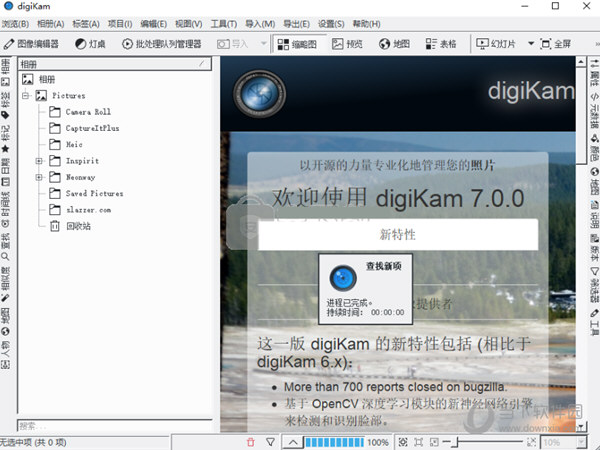Click the 新特性 new features tab

point(398,234)
